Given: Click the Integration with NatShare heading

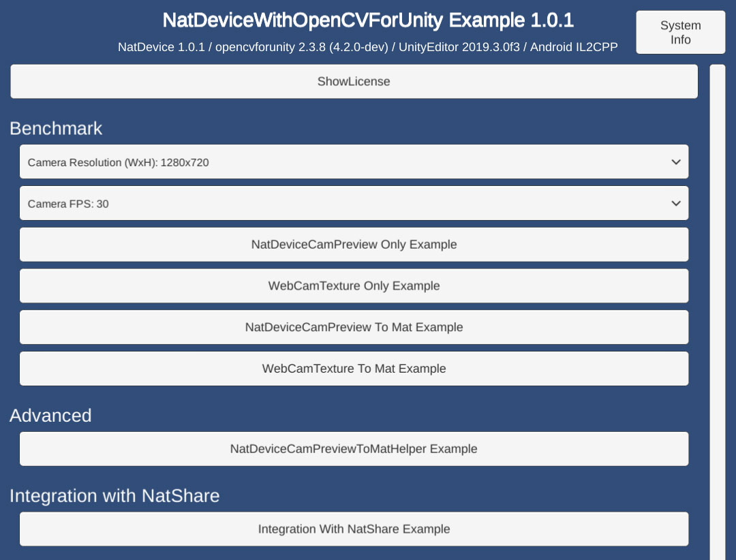Looking at the screenshot, I should [114, 496].
